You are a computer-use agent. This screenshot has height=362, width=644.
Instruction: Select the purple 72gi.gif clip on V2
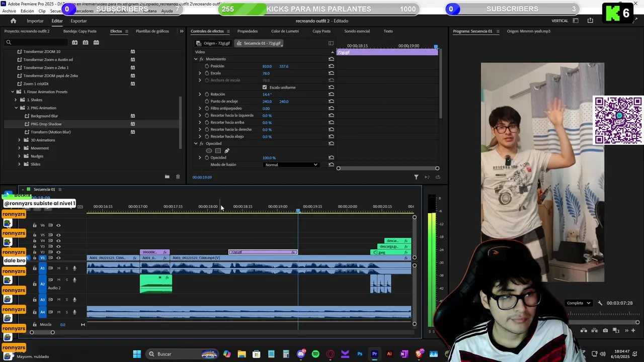(263, 252)
